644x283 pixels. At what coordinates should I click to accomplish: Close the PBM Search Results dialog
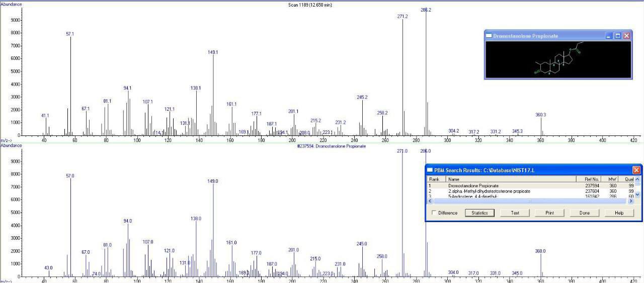click(636, 170)
